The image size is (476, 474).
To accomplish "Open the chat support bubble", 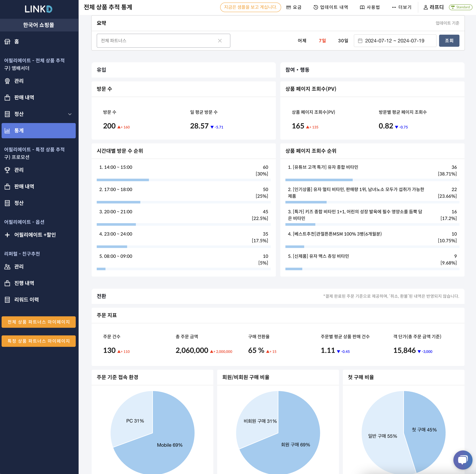I will pyautogui.click(x=463, y=460).
